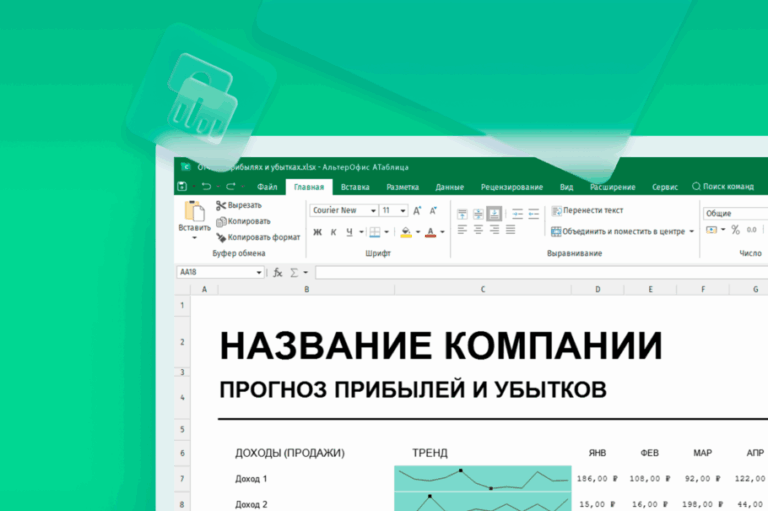Screen dimensions: 768x511
Task: Increase font size with large A icon
Action: click(x=417, y=211)
